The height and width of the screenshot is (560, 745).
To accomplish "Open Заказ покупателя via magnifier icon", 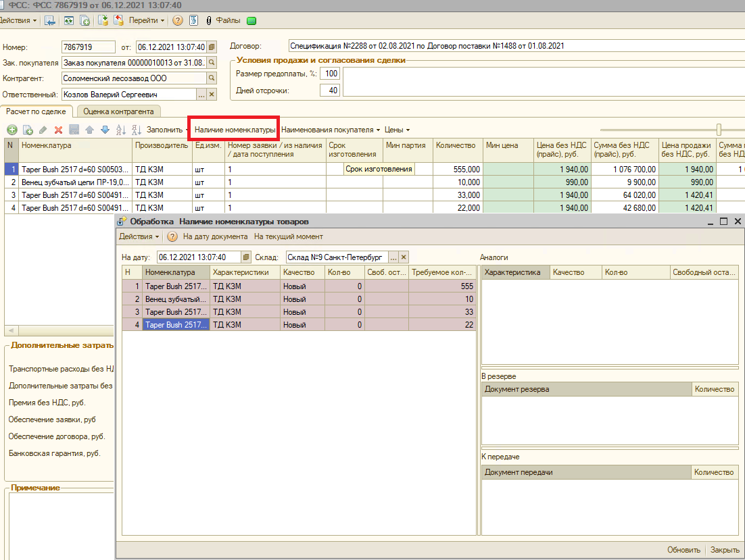I will pos(212,62).
